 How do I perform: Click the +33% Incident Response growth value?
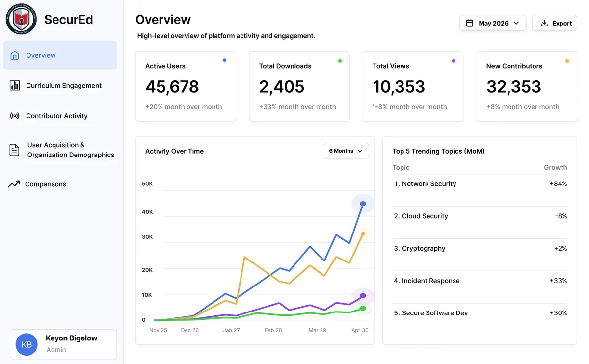[558, 281]
